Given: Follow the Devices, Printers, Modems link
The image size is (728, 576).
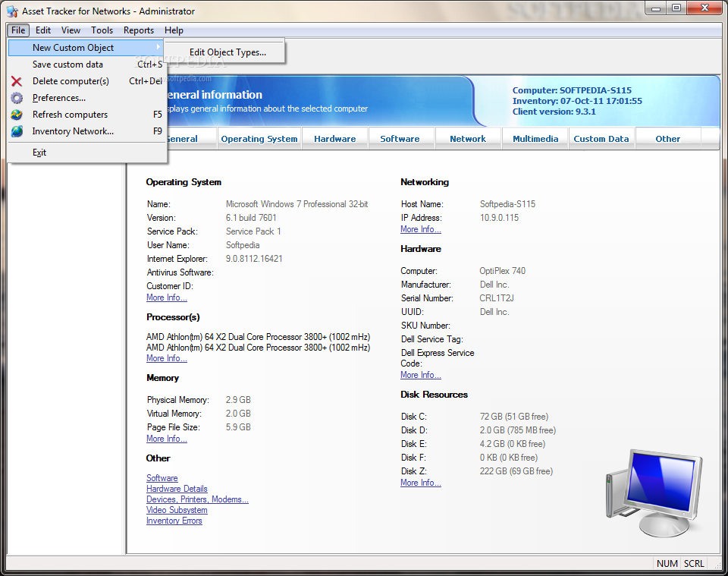Looking at the screenshot, I should [197, 500].
